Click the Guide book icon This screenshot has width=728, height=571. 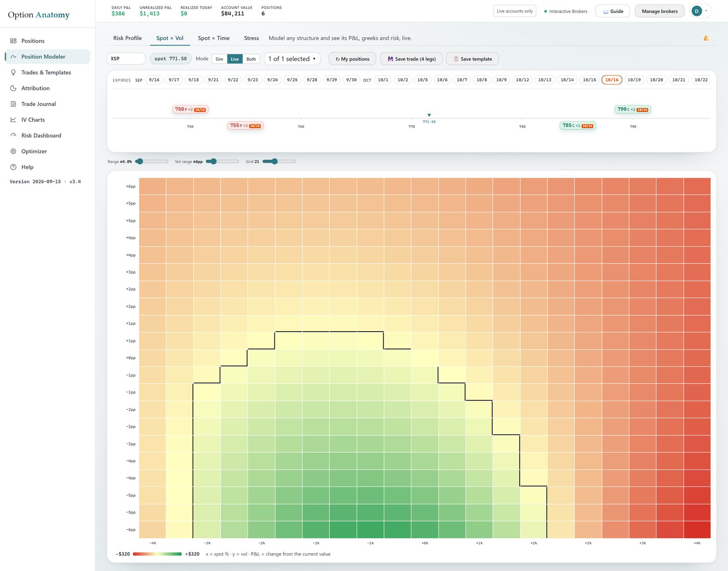pyautogui.click(x=606, y=11)
